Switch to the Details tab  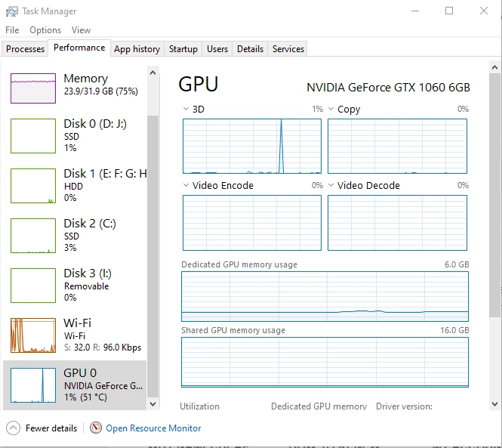pos(250,49)
